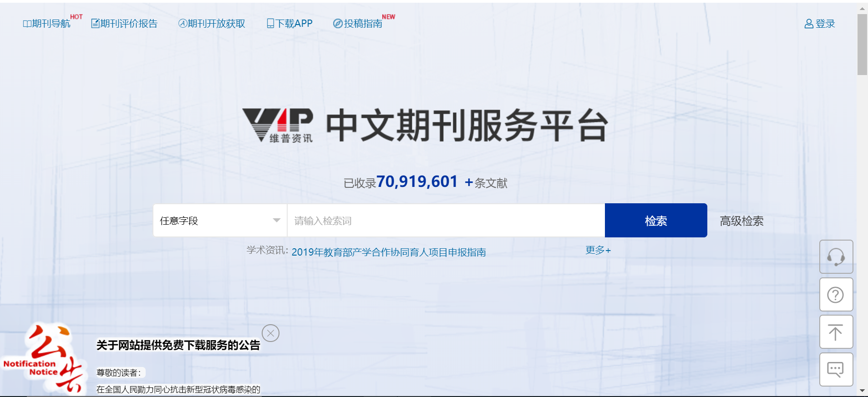This screenshot has width=868, height=397.
Task: Click 更多+ for more academic news
Action: point(598,250)
